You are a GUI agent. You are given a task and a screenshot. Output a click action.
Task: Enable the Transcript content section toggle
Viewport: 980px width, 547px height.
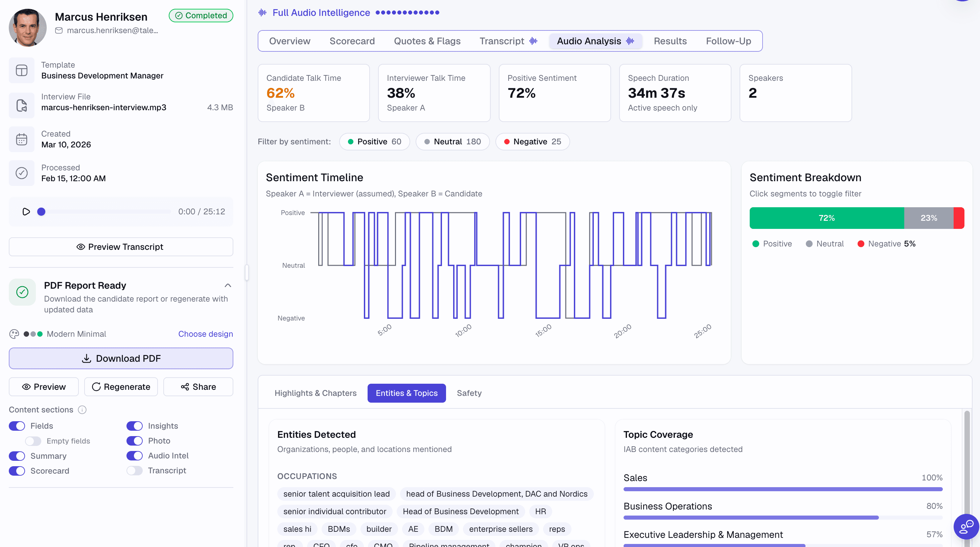(134, 471)
